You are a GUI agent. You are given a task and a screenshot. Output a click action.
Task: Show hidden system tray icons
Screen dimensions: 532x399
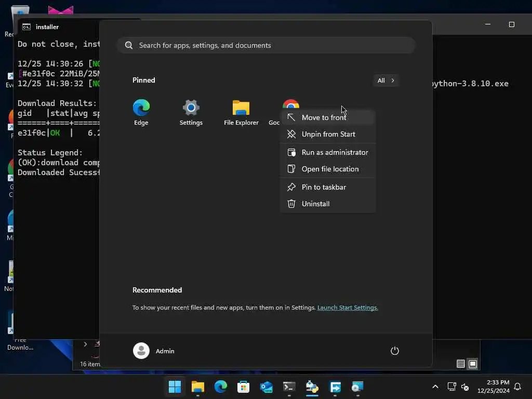point(435,387)
